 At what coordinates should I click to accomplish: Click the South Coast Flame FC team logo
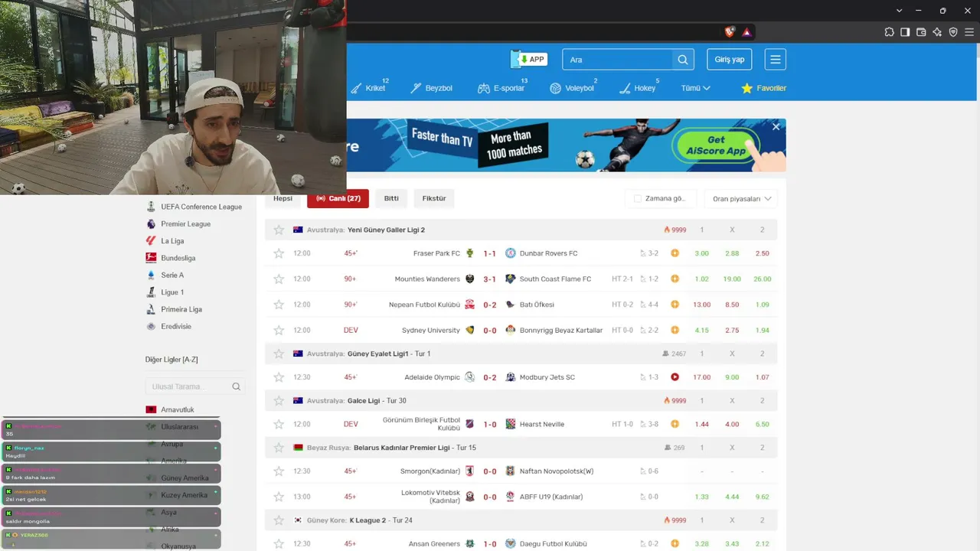pyautogui.click(x=510, y=279)
